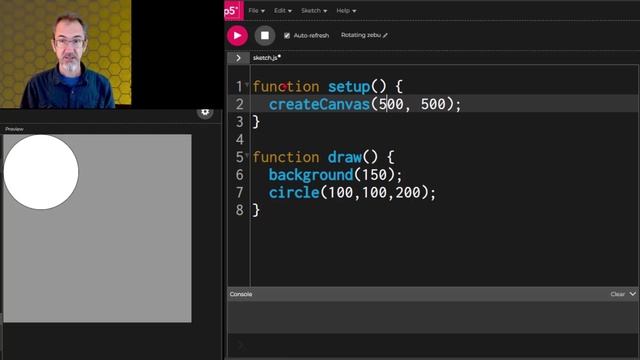Click the p5 logo home icon
The height and width of the screenshot is (360, 640).
233,10
